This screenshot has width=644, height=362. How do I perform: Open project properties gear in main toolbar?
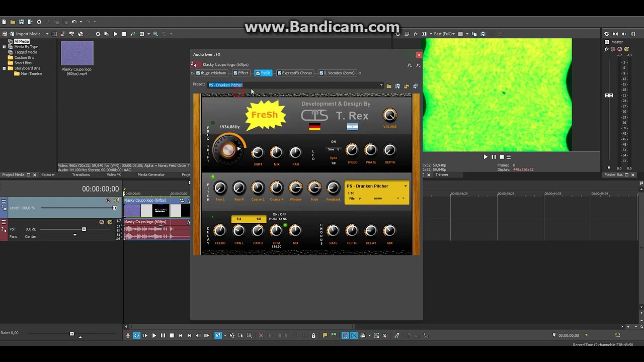[x=39, y=22]
